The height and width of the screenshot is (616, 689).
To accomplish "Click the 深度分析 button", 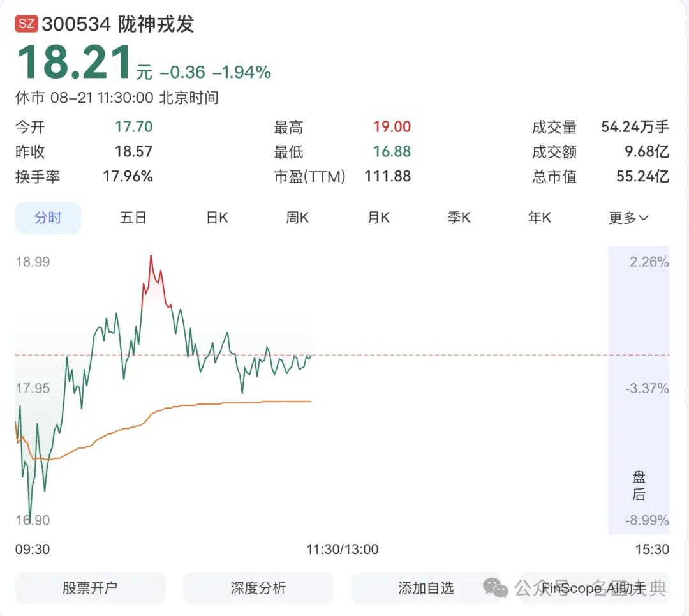I will tap(258, 588).
